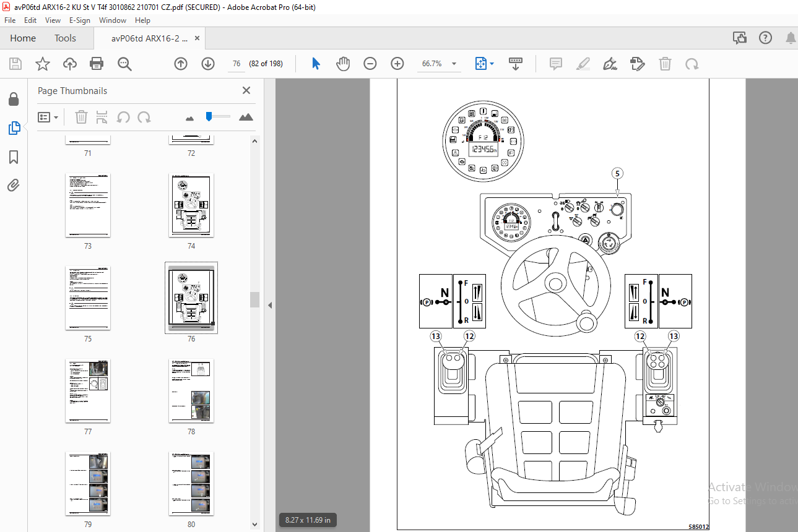
Task: Zoom out using the minus icon
Action: click(370, 64)
